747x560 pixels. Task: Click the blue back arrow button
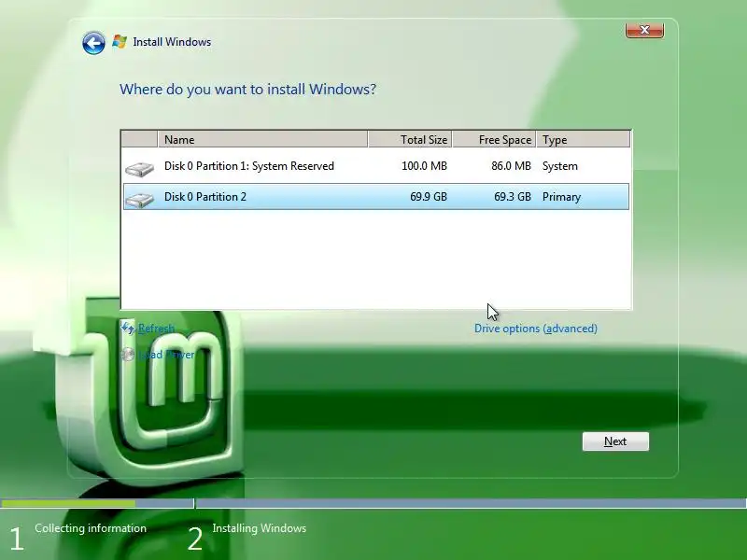pos(93,43)
